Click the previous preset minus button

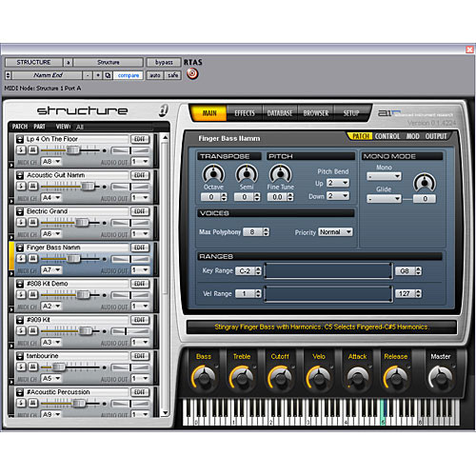tap(88, 75)
